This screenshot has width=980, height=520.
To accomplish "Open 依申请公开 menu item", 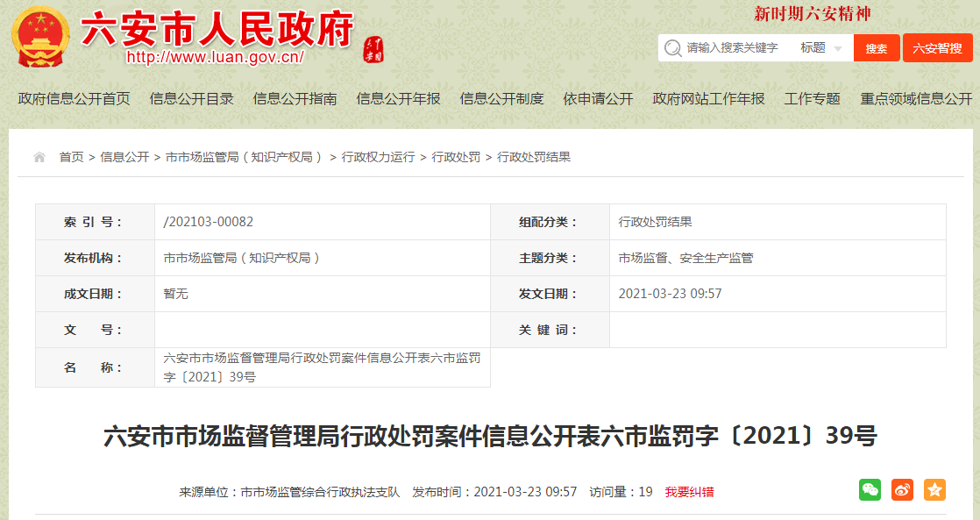I will (x=598, y=99).
